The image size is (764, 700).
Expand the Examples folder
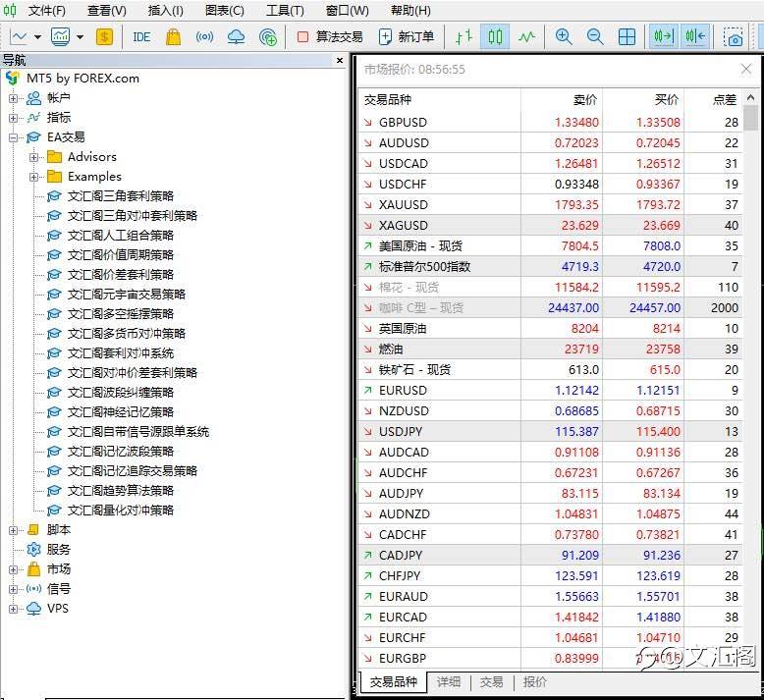(x=33, y=177)
